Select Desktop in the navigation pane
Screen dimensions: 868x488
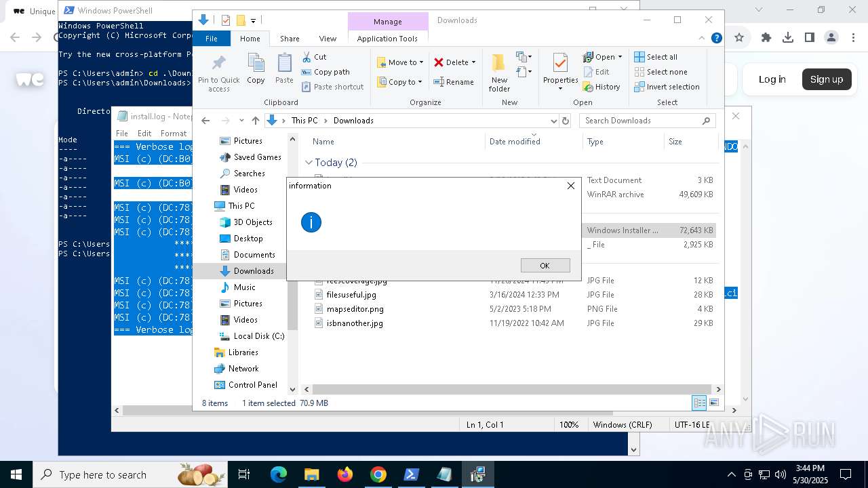tap(248, 239)
